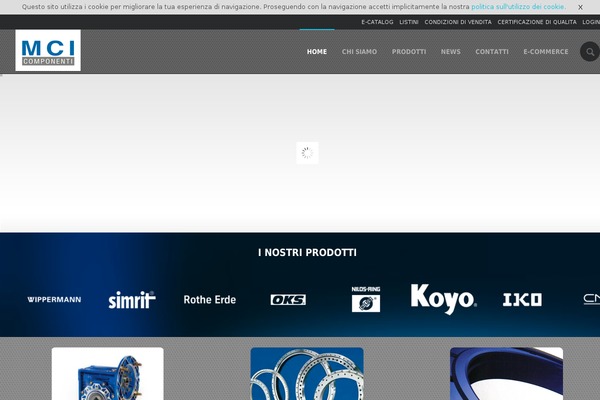
Task: Open Condizioni di Vendita link
Action: point(458,22)
